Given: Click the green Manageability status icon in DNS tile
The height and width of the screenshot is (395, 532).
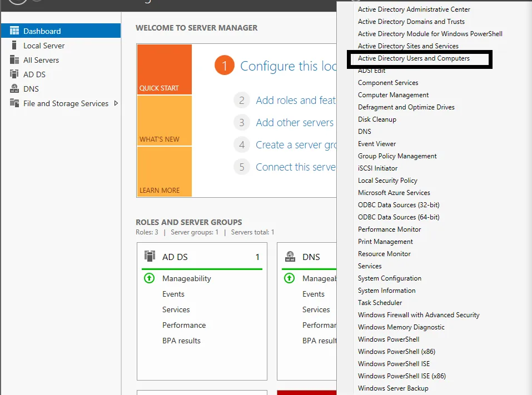Looking at the screenshot, I should click(x=290, y=278).
